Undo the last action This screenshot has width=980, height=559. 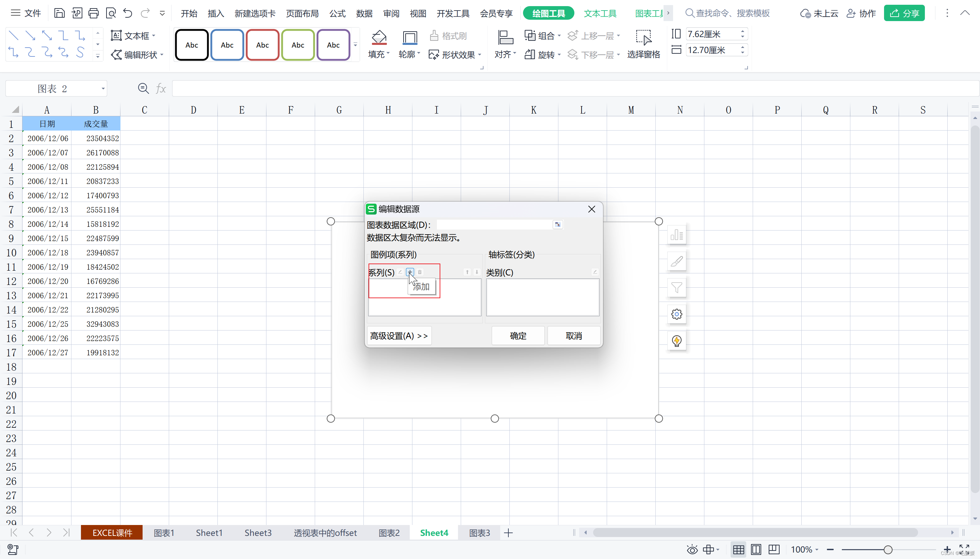click(x=128, y=14)
